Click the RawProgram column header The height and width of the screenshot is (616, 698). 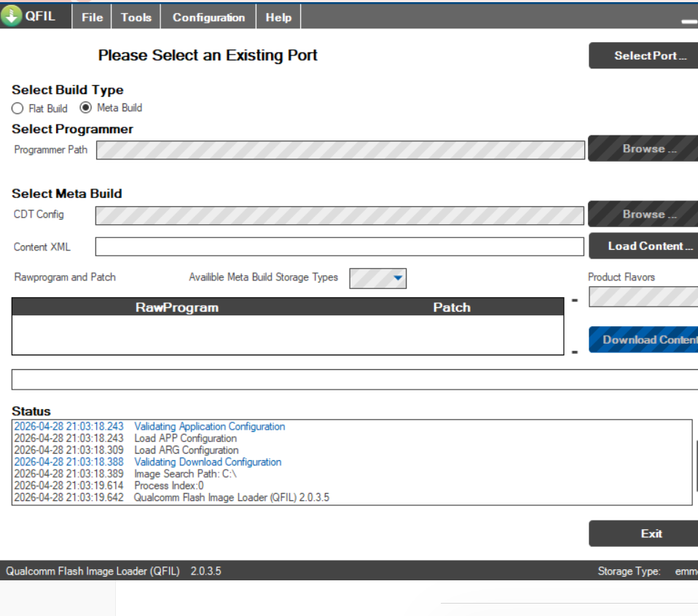[177, 307]
